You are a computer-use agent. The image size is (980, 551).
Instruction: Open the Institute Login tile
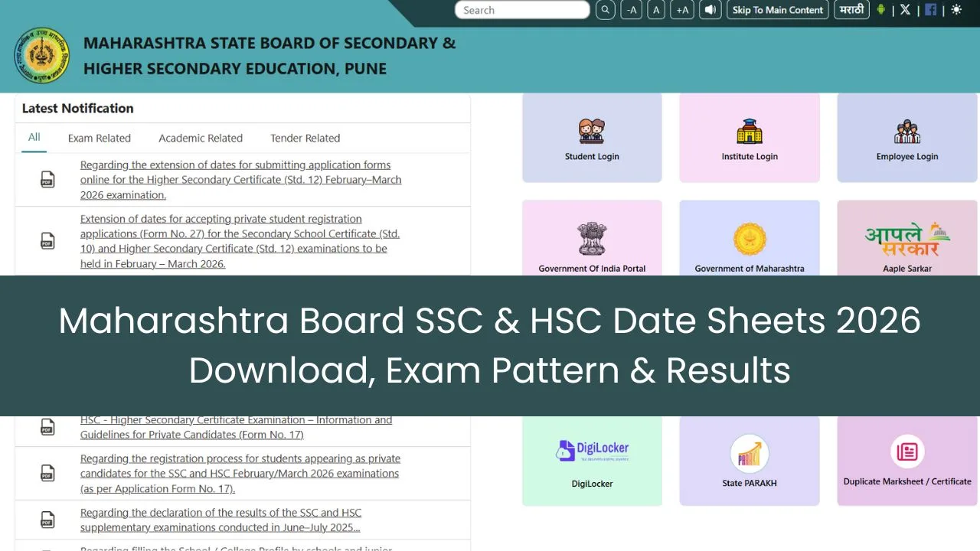(x=750, y=139)
